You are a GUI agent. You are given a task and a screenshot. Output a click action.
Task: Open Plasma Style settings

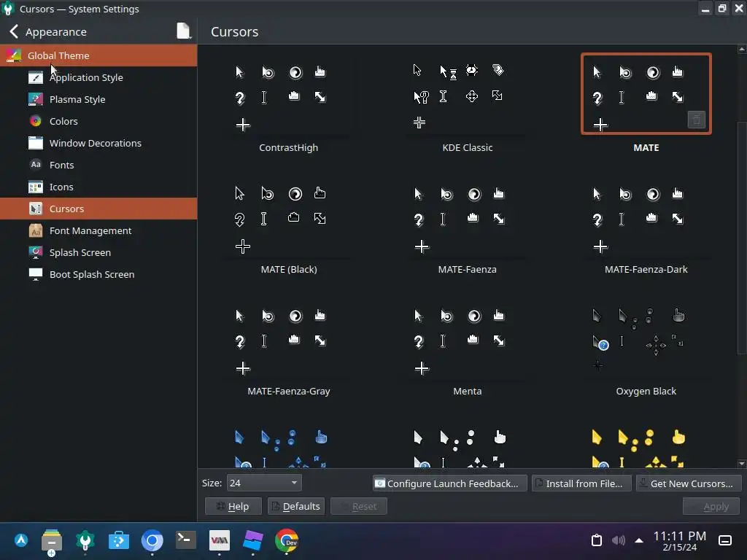pos(98,99)
